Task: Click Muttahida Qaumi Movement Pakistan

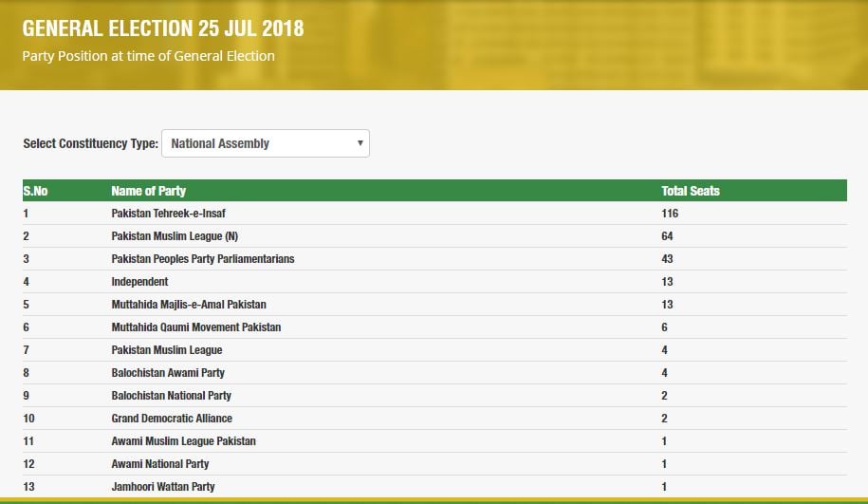Action: (x=196, y=327)
